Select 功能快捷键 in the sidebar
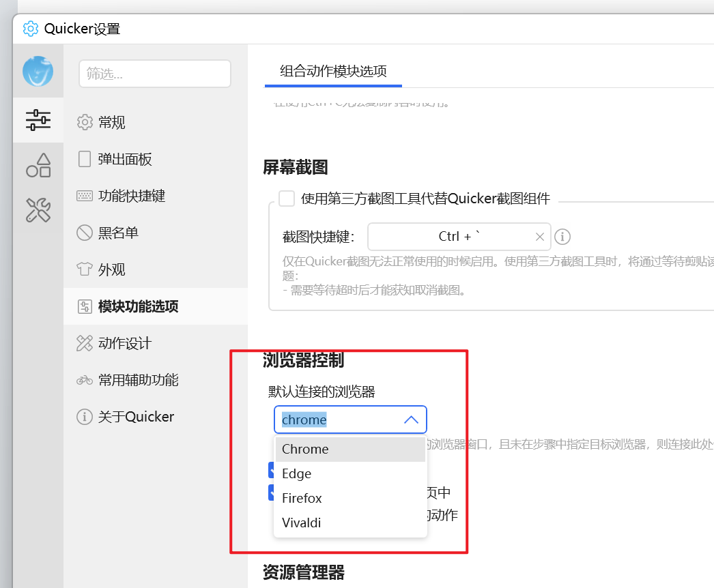This screenshot has height=588, width=714. point(155,196)
